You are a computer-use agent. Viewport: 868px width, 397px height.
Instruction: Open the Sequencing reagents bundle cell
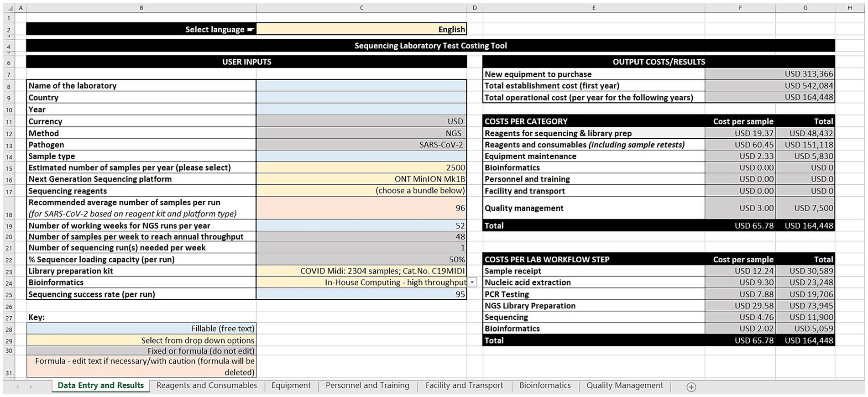[x=361, y=191]
